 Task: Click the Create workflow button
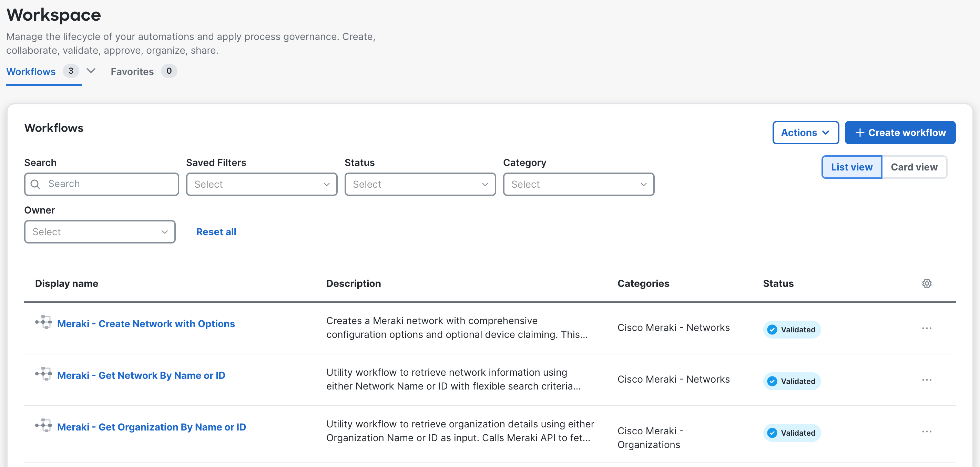pyautogui.click(x=900, y=133)
